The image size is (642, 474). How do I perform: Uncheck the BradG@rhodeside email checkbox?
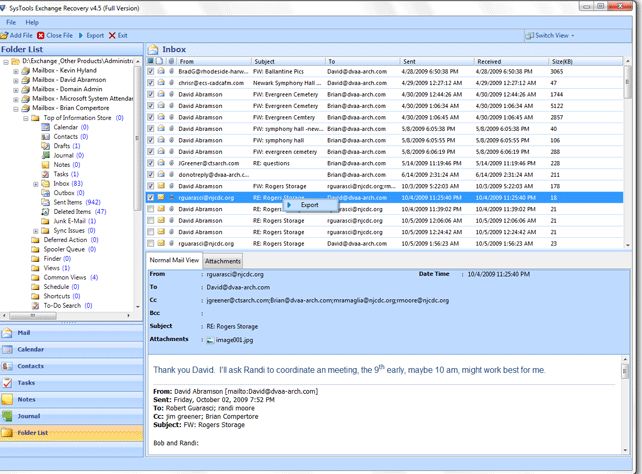151,71
